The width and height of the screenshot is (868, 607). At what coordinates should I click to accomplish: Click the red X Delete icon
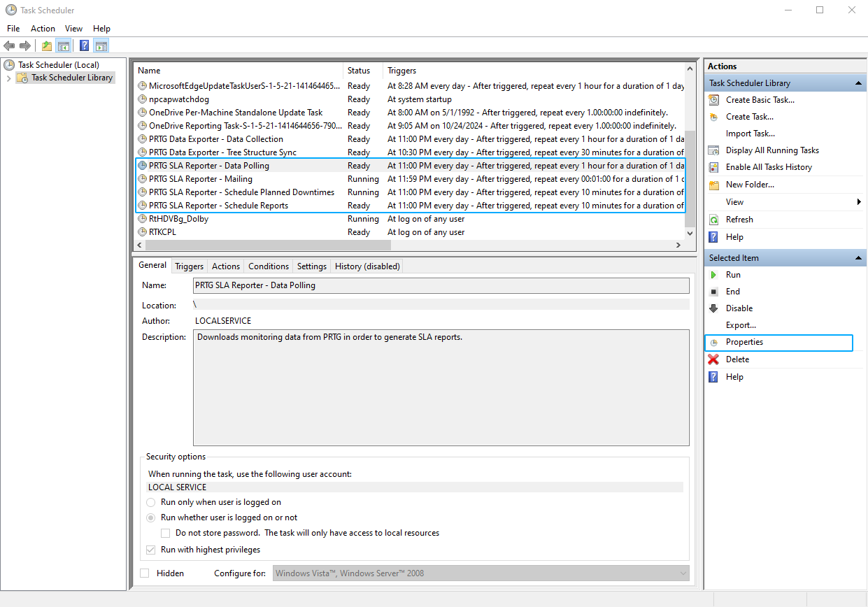[713, 359]
